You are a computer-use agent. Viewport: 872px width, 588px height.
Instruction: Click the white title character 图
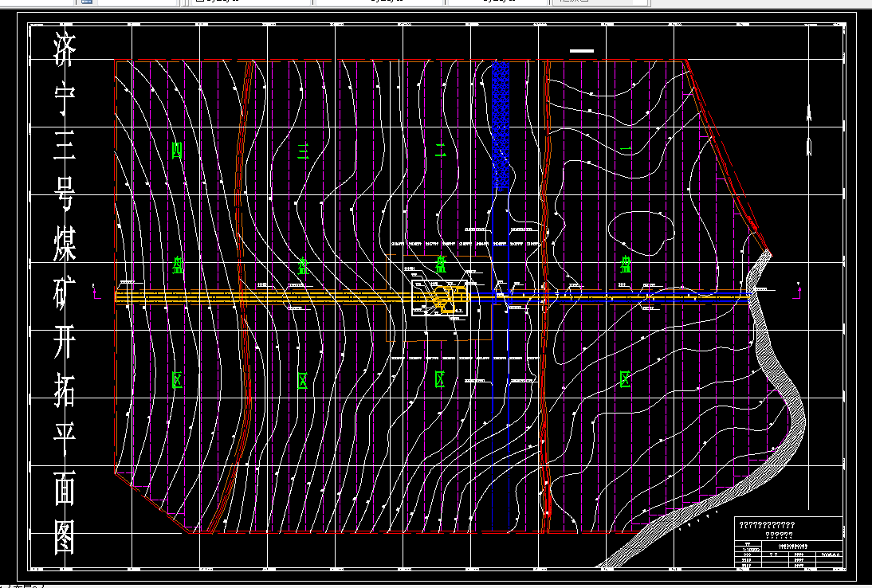point(65,537)
